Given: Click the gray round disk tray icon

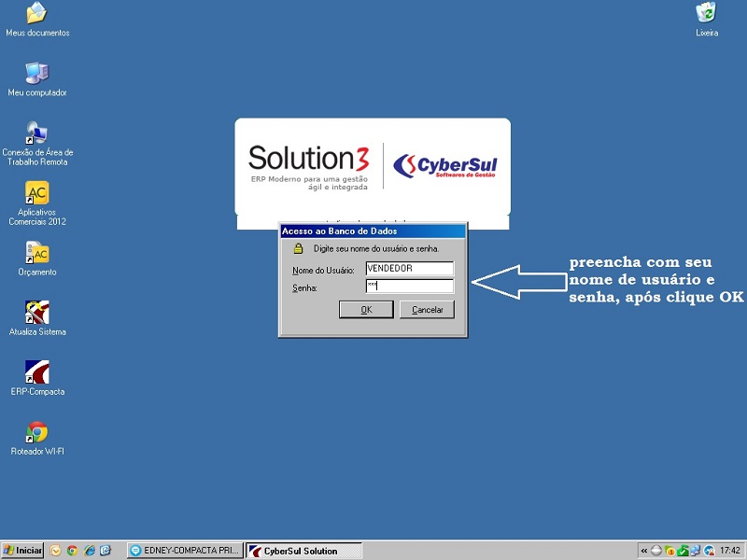Looking at the screenshot, I should tap(656, 551).
